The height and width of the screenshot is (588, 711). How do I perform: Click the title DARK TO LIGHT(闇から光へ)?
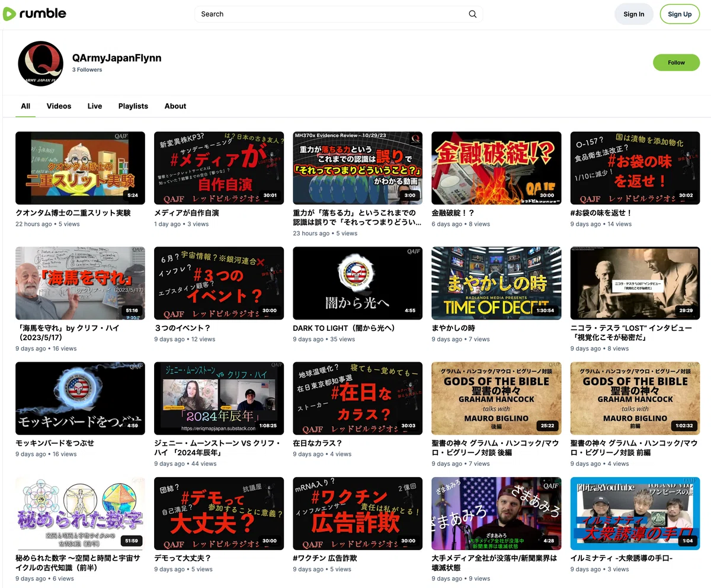[344, 328]
